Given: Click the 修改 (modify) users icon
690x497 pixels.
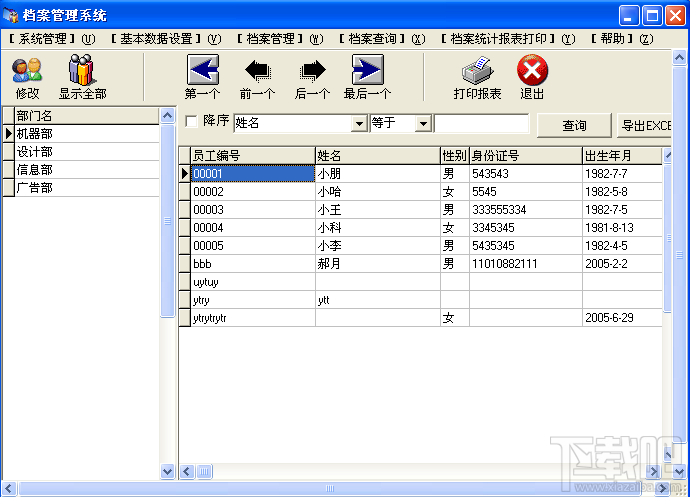Looking at the screenshot, I should coord(27,70).
